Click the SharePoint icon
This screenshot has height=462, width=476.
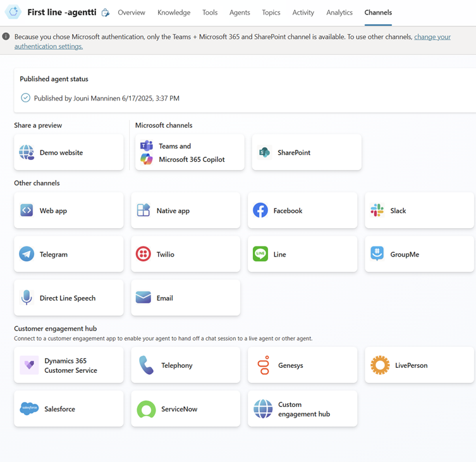coord(264,152)
